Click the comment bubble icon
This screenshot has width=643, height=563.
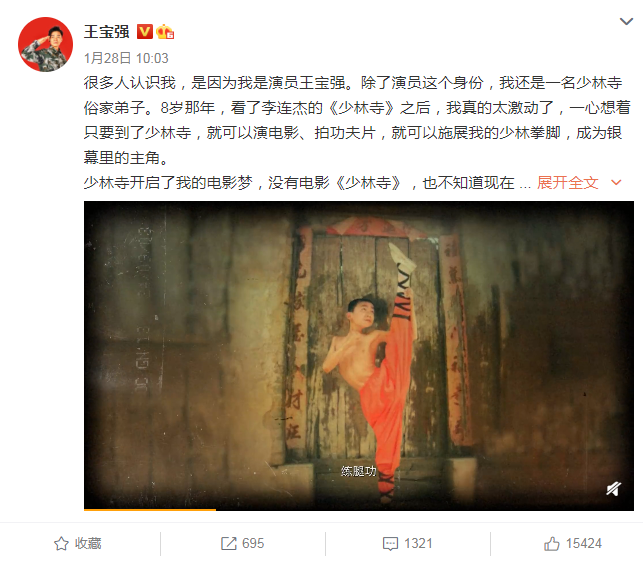point(390,544)
